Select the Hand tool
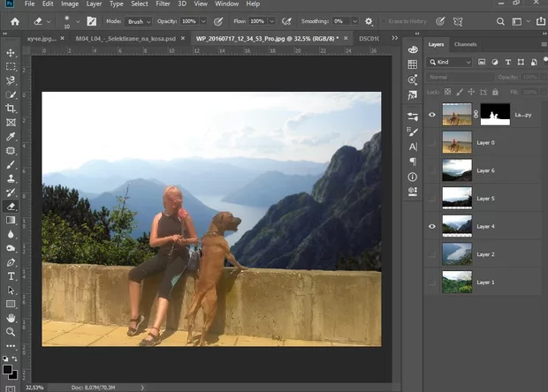 pyautogui.click(x=11, y=317)
